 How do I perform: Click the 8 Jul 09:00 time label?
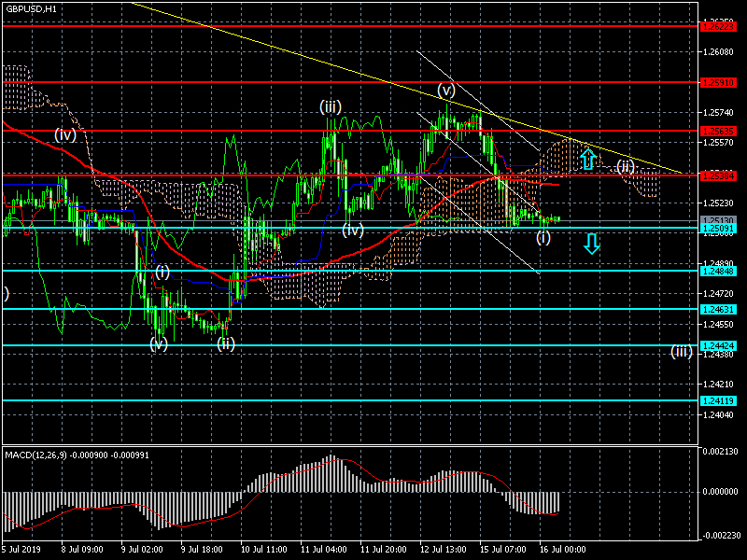tap(82, 550)
